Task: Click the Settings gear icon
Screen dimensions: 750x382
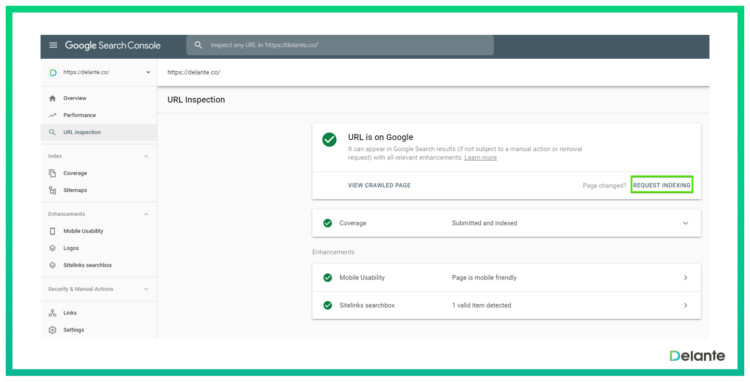Action: [53, 330]
